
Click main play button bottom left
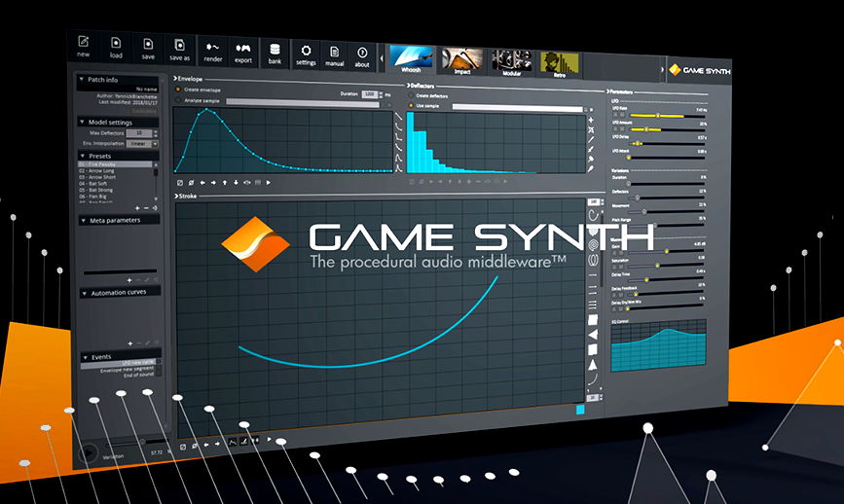click(89, 453)
